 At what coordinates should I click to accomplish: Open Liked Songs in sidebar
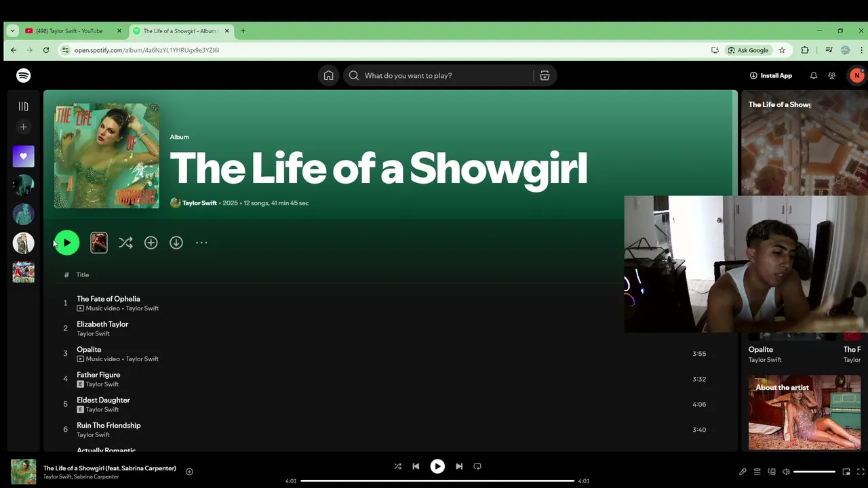[24, 157]
